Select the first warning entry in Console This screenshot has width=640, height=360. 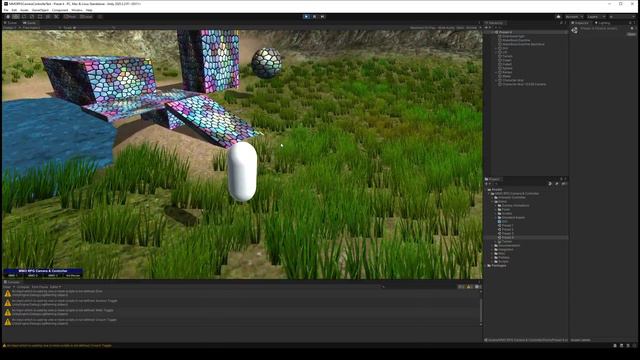(241, 293)
